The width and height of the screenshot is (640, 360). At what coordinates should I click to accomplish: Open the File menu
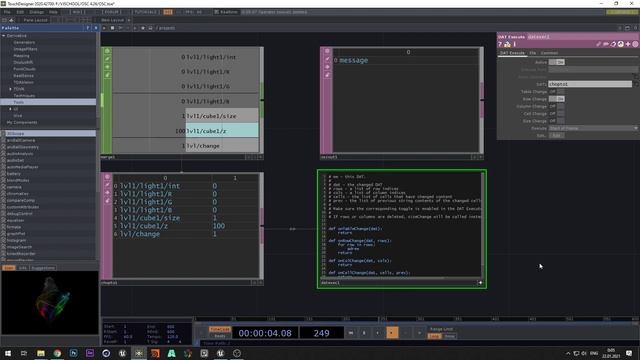coord(7,12)
